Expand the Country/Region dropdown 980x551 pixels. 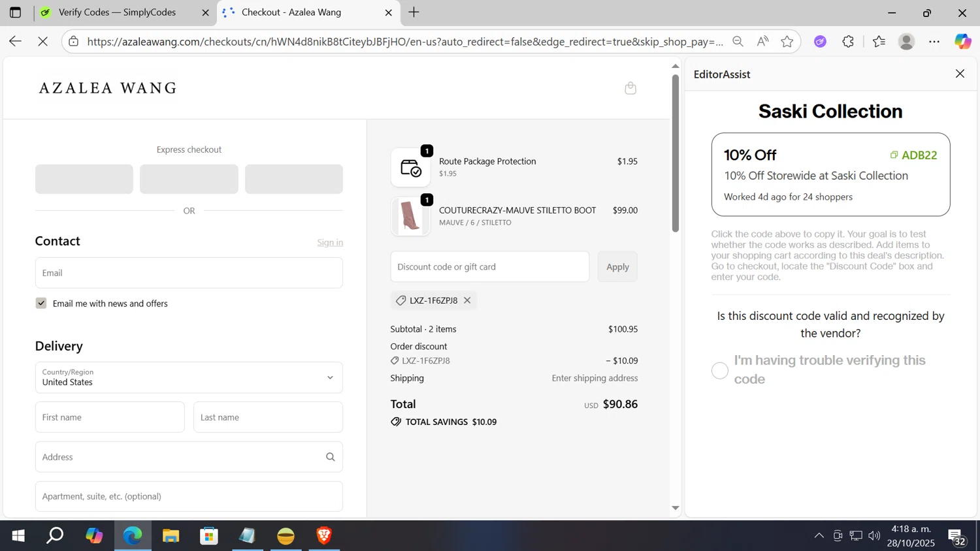pos(189,377)
